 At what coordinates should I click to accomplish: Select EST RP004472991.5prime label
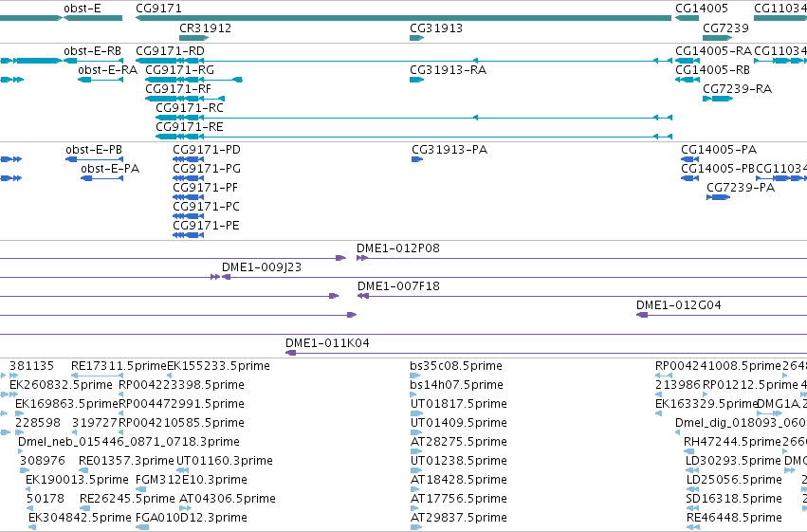pyautogui.click(x=182, y=404)
